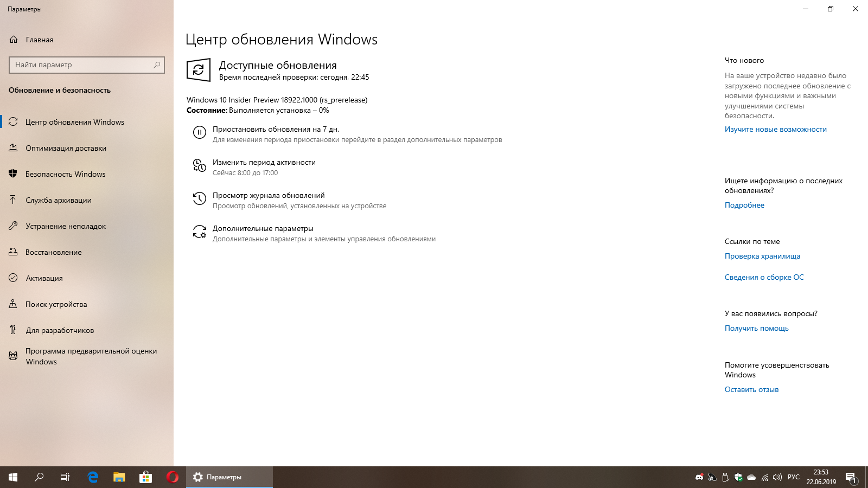Click the Получить помощь link

(757, 328)
